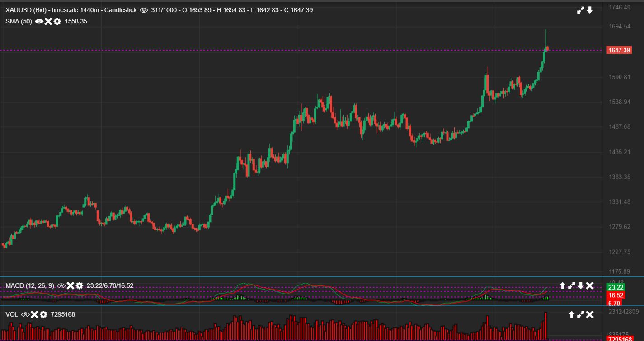
Task: Click the MACD readout "23.22/6.70/16.52"
Action: pyautogui.click(x=110, y=285)
